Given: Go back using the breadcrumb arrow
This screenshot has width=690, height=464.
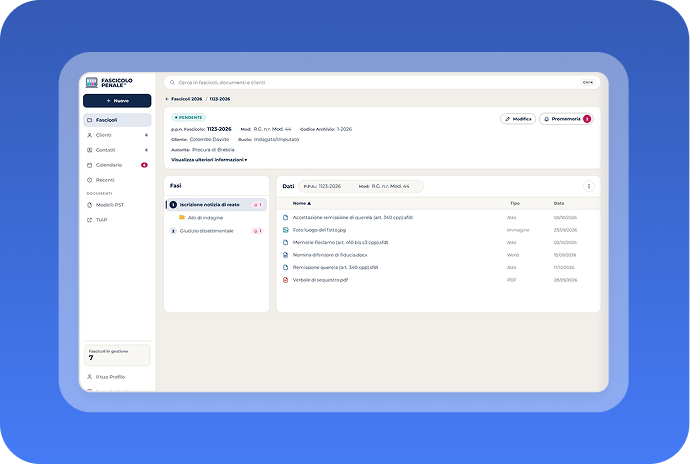Looking at the screenshot, I should tap(167, 99).
